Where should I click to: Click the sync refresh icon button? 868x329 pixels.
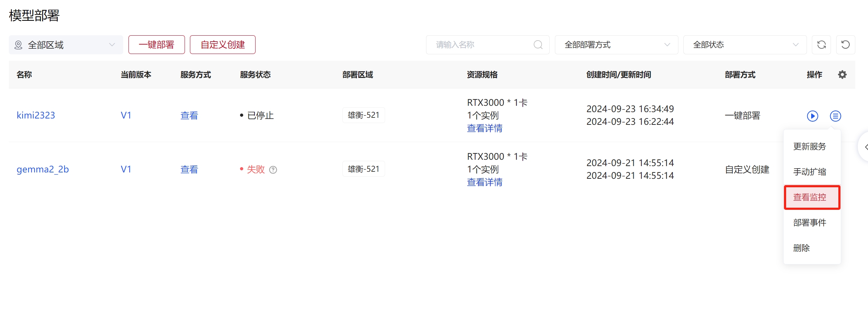821,45
